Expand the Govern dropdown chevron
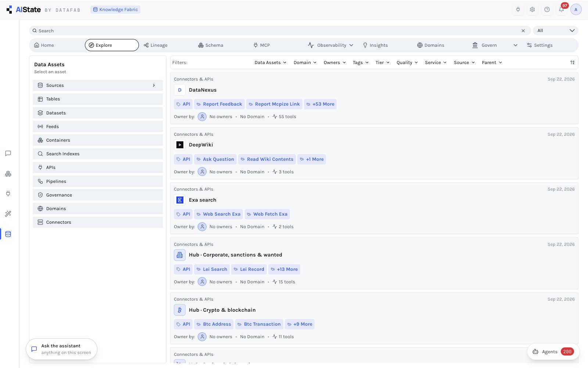The height and width of the screenshot is (368, 588). point(515,45)
